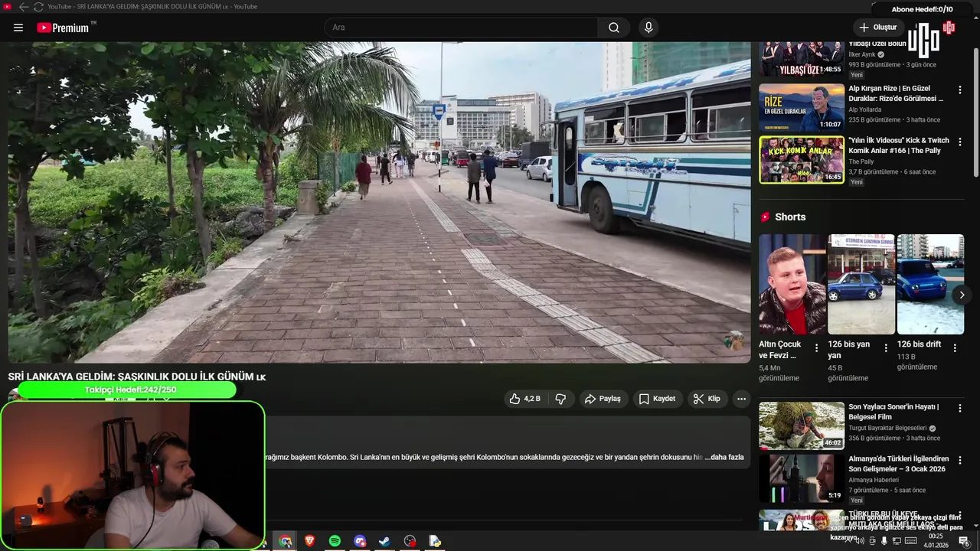This screenshot has height=551, width=980.
Task: Open Almanya'da Türkleri İlgilendiren Son Gelişmeler title
Action: click(898, 464)
